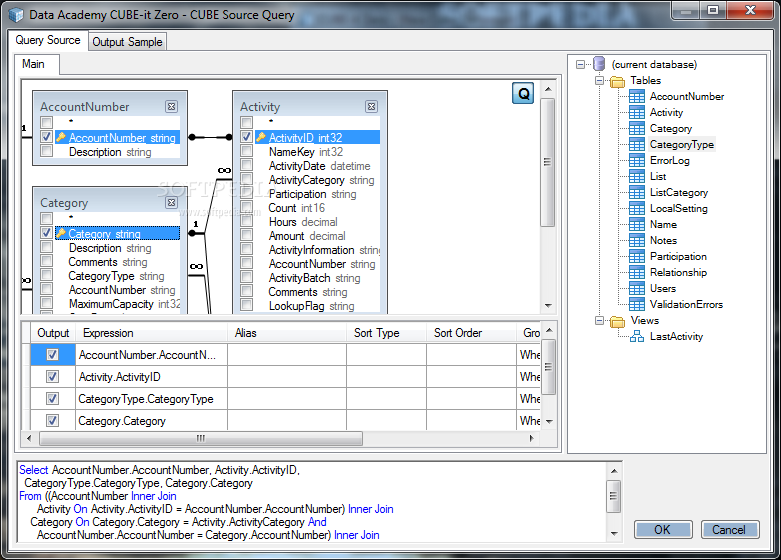The height and width of the screenshot is (560, 781).
Task: Check the NameKey int32 checkbox
Action: click(x=246, y=150)
